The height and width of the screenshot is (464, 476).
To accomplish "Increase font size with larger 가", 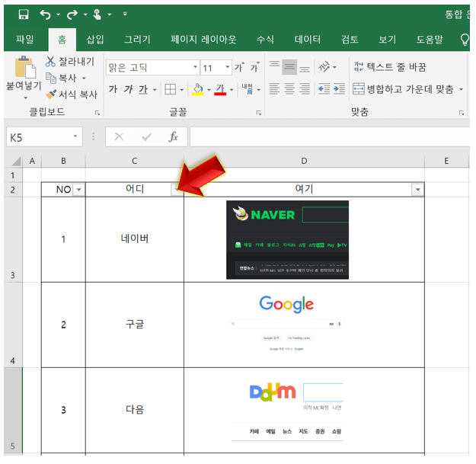I will tap(239, 67).
